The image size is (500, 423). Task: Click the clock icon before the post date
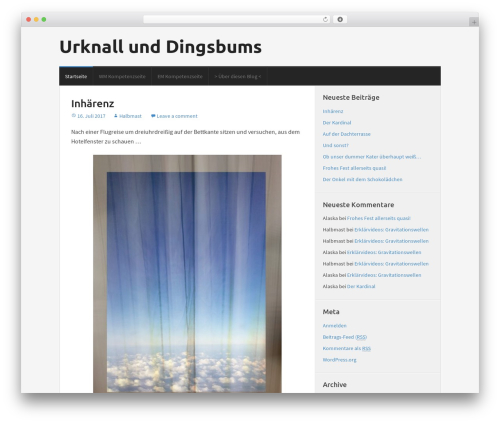click(x=74, y=116)
